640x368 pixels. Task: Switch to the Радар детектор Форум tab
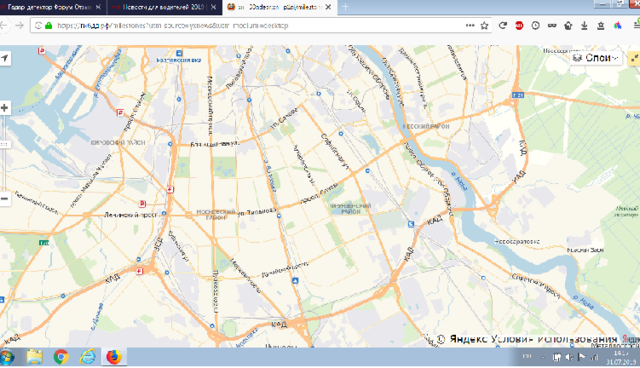click(51, 7)
